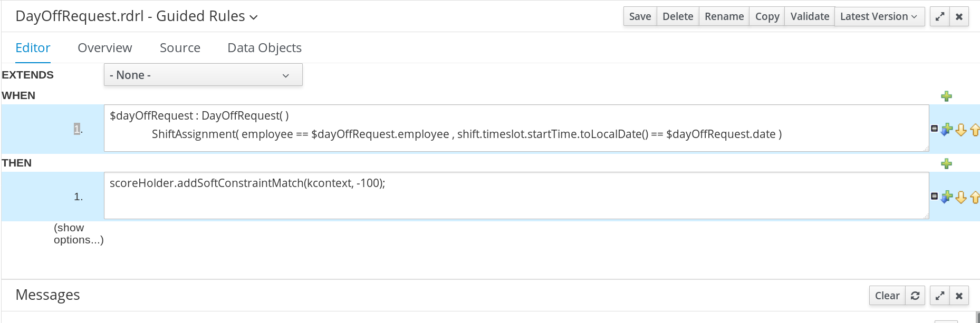Click the show options link
The height and width of the screenshot is (323, 980).
tap(78, 234)
